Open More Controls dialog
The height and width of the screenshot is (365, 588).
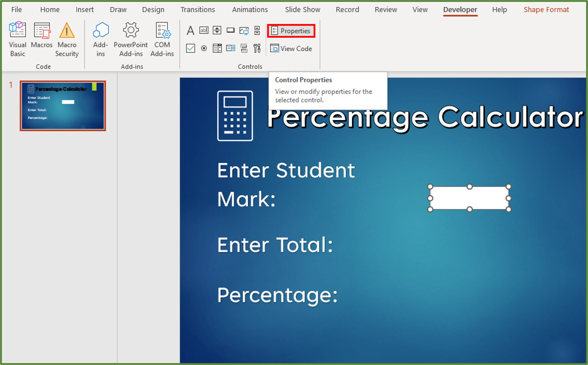pyautogui.click(x=257, y=48)
